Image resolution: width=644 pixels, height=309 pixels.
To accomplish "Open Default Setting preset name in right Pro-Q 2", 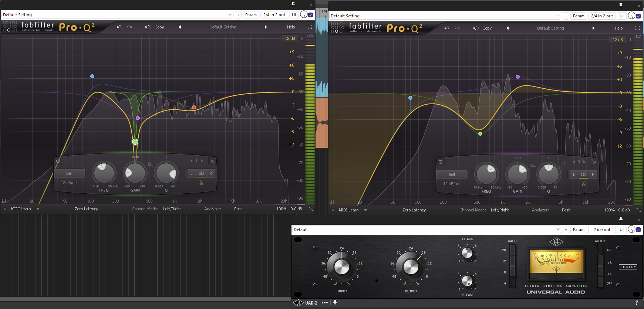I will tap(550, 28).
